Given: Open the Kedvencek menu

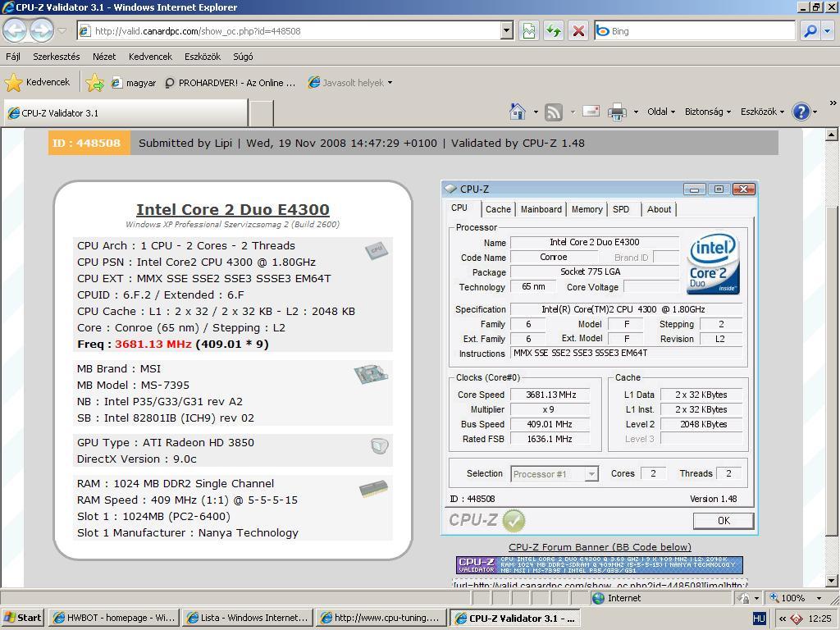Looking at the screenshot, I should pyautogui.click(x=151, y=57).
